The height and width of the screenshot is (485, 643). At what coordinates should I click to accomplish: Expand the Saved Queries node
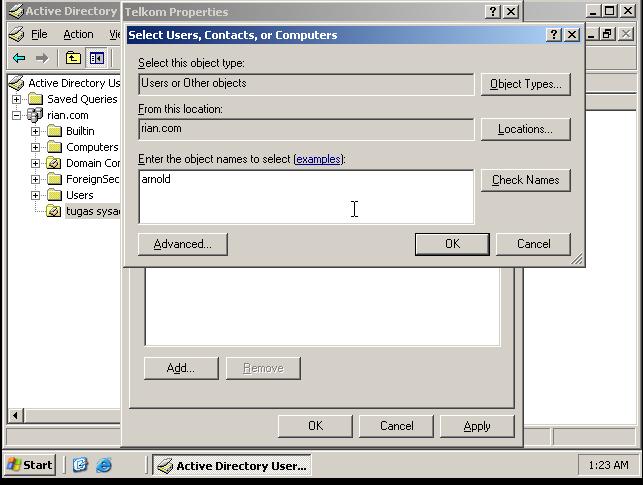(16, 99)
